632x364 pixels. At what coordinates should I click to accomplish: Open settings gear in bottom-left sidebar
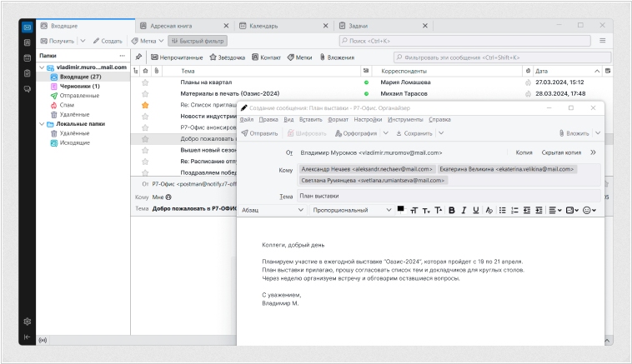pyautogui.click(x=28, y=321)
